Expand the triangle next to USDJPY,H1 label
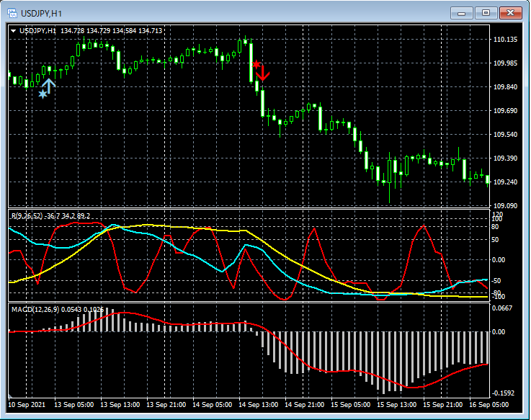Image resolution: width=531 pixels, height=420 pixels. pyautogui.click(x=13, y=31)
